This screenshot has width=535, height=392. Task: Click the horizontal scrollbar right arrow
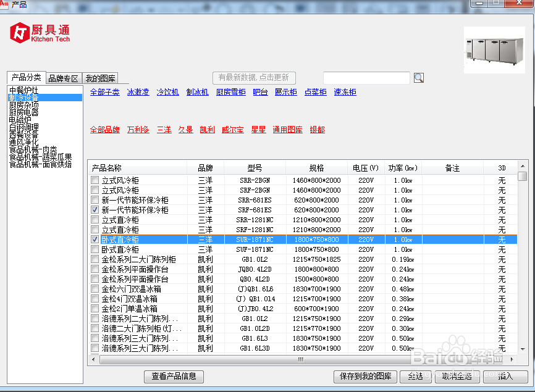coord(512,359)
